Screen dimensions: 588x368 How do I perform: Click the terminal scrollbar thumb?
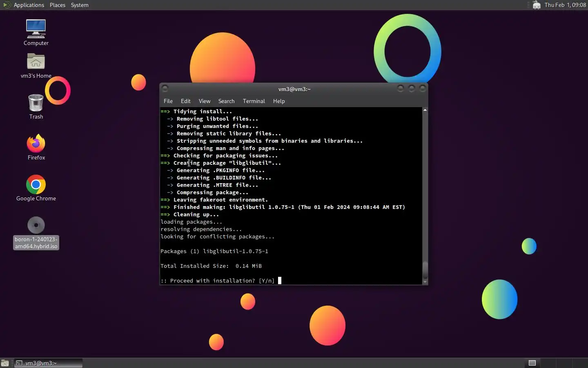coord(425,269)
